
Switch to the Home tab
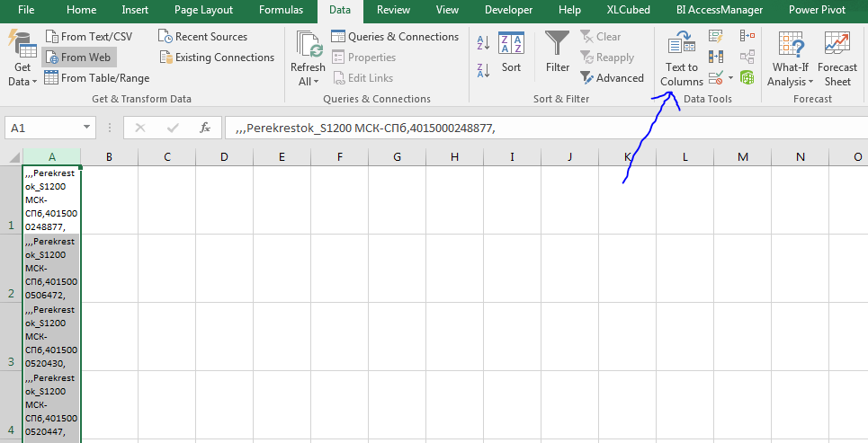point(81,10)
